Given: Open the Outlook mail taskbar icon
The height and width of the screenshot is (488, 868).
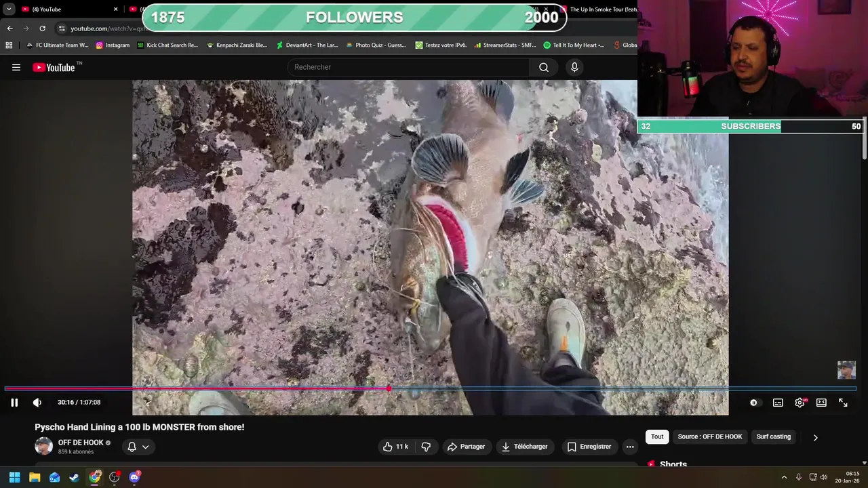Looking at the screenshot, I should pyautogui.click(x=54, y=477).
